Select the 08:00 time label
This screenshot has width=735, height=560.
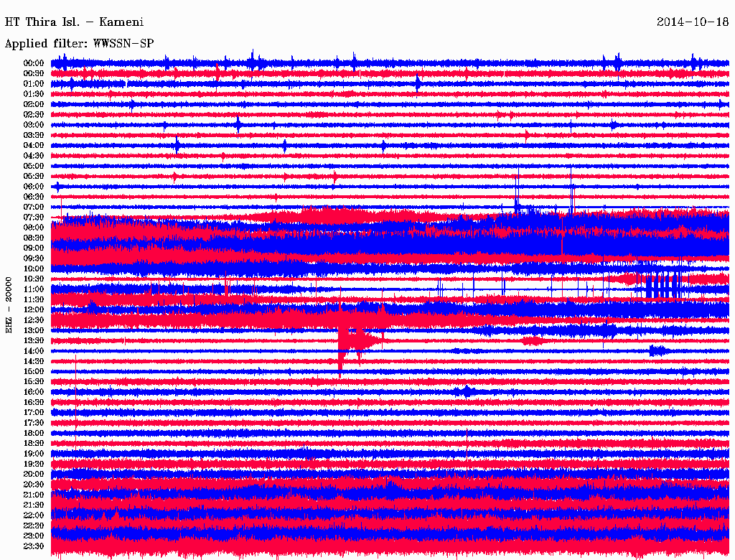tap(34, 228)
